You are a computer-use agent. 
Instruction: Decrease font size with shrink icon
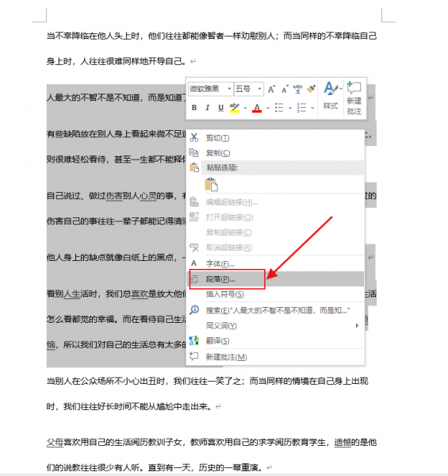(285, 89)
